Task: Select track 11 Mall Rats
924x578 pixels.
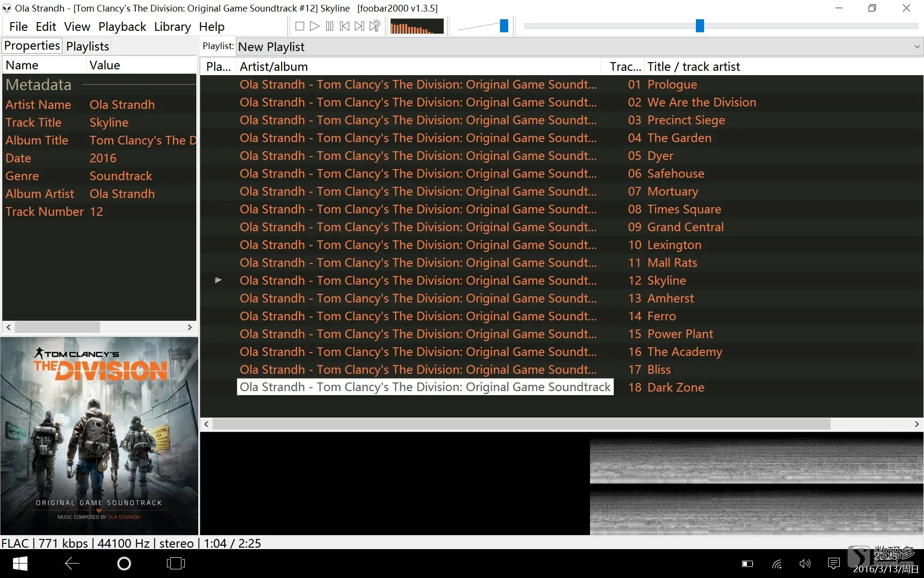Action: pos(562,263)
